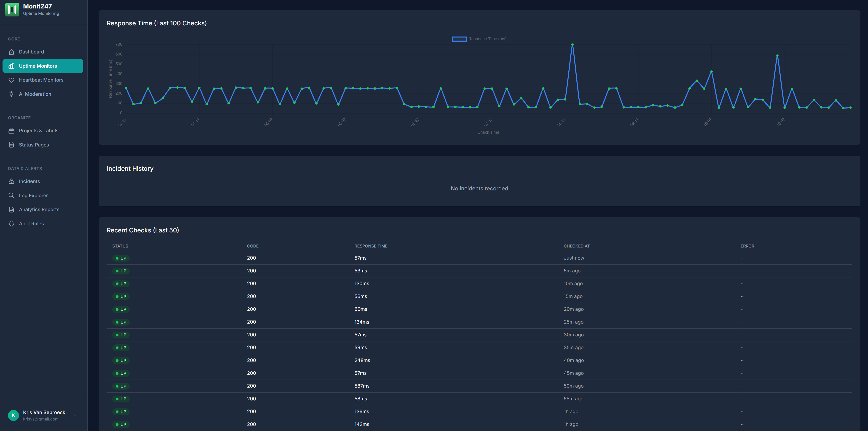Click the Incidents warning triangle icon

[x=11, y=181]
